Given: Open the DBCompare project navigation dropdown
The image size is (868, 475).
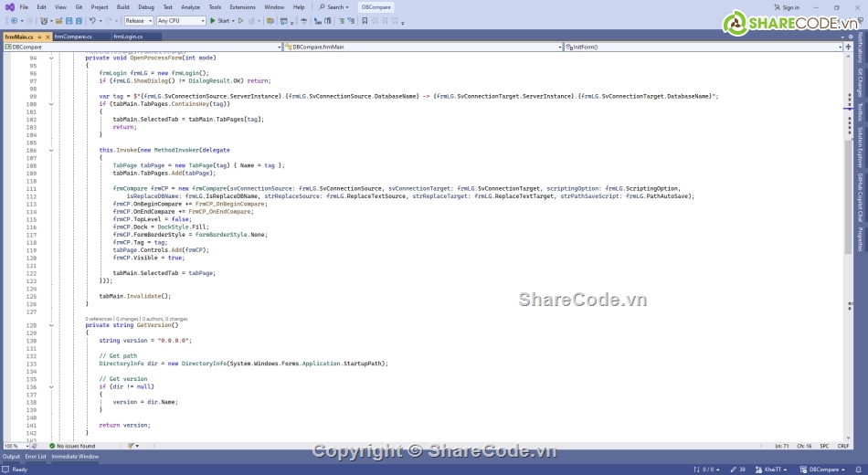Looking at the screenshot, I should pyautogui.click(x=143, y=47).
